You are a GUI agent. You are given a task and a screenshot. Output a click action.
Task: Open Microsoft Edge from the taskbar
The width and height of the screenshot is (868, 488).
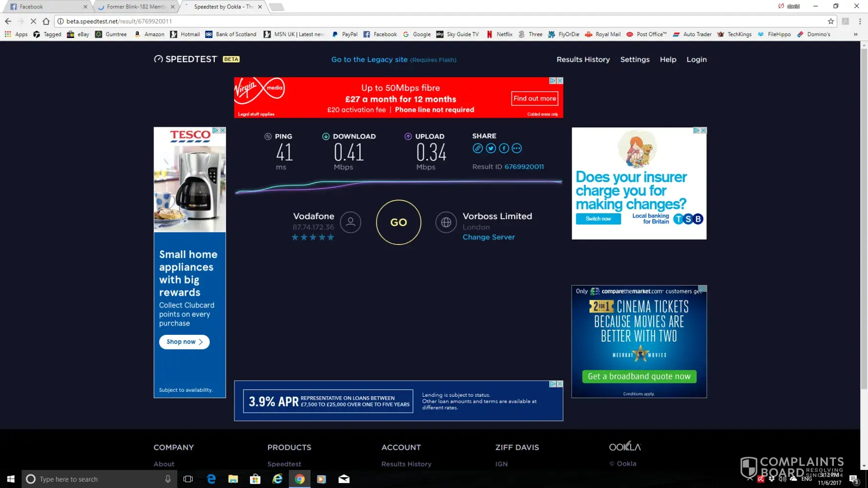click(x=211, y=479)
